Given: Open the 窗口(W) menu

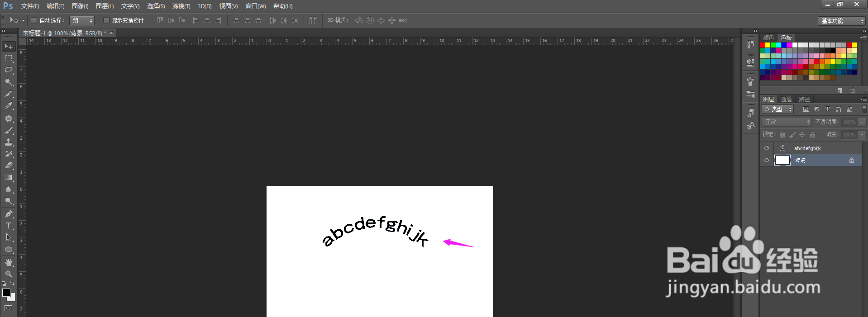Looking at the screenshot, I should (256, 6).
